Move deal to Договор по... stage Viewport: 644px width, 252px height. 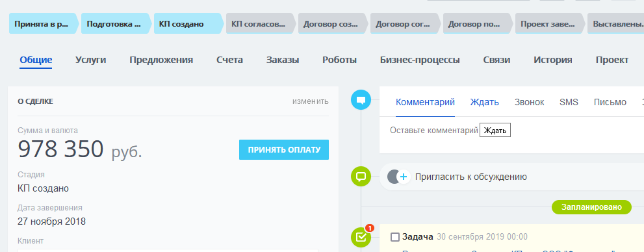point(478,24)
